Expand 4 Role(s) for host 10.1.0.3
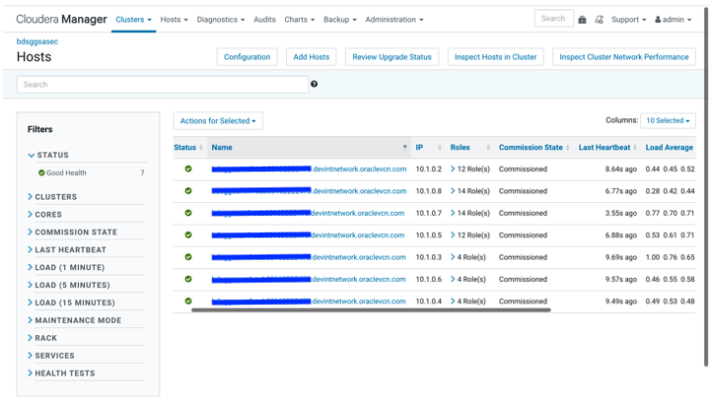The width and height of the screenshot is (710, 404). point(468,257)
